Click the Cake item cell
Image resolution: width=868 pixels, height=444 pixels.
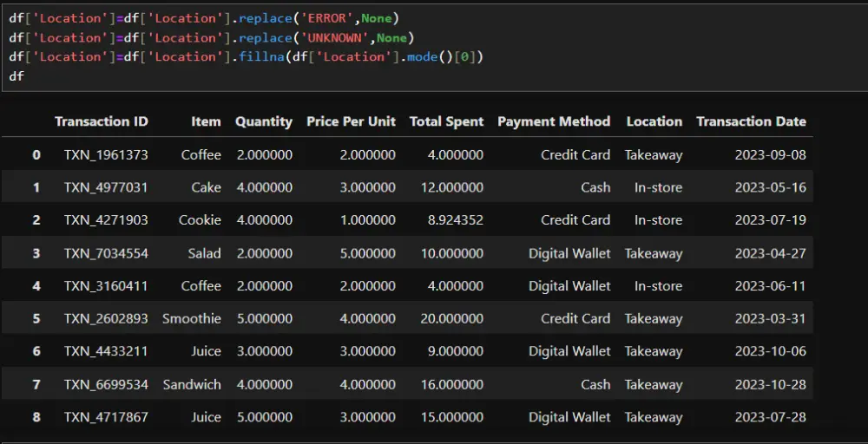[x=206, y=187]
